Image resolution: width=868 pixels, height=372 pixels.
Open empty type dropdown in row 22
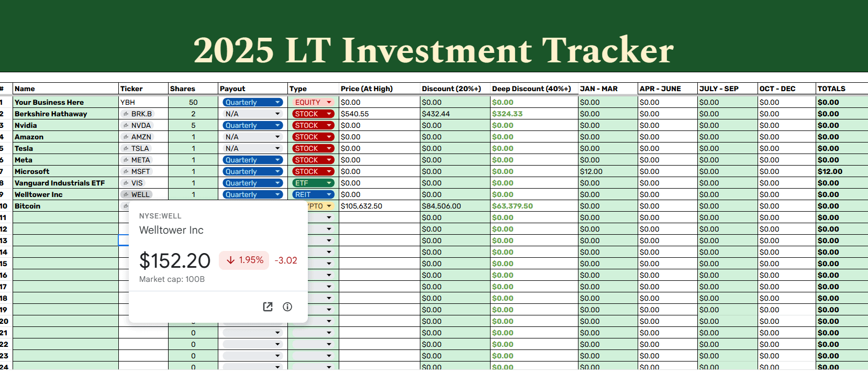313,344
